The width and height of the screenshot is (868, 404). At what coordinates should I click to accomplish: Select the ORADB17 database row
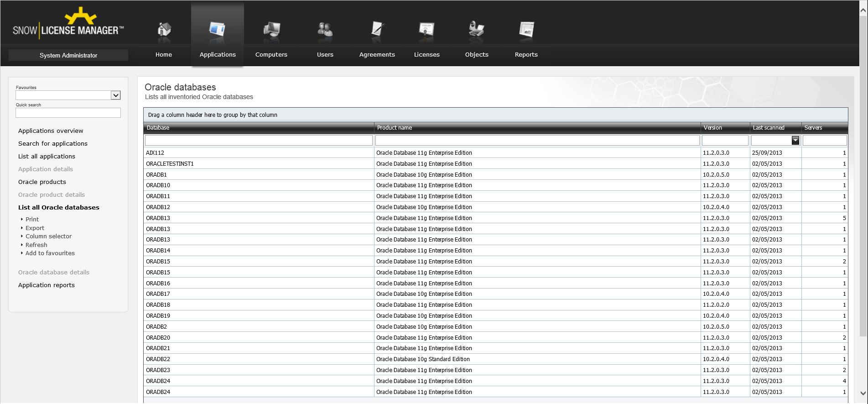pyautogui.click(x=496, y=294)
